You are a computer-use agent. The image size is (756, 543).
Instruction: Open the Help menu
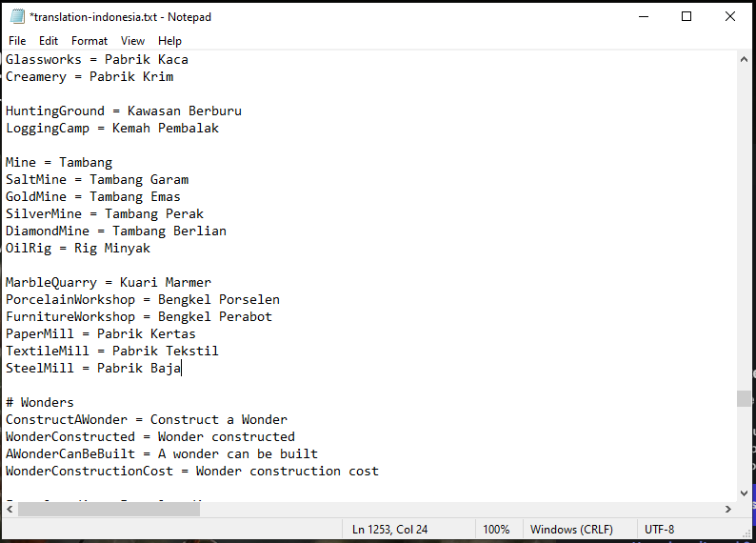169,41
